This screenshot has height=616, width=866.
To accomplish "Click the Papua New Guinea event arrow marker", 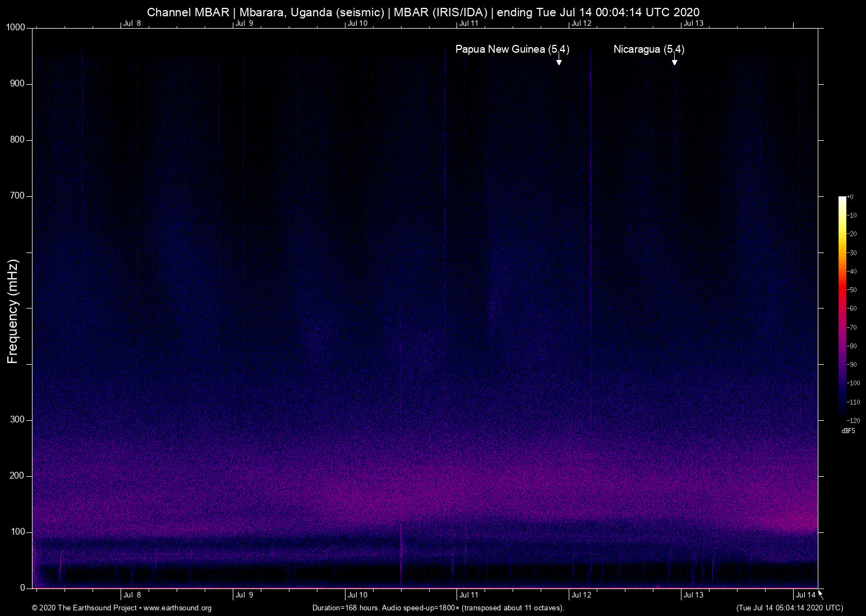I will [x=559, y=61].
